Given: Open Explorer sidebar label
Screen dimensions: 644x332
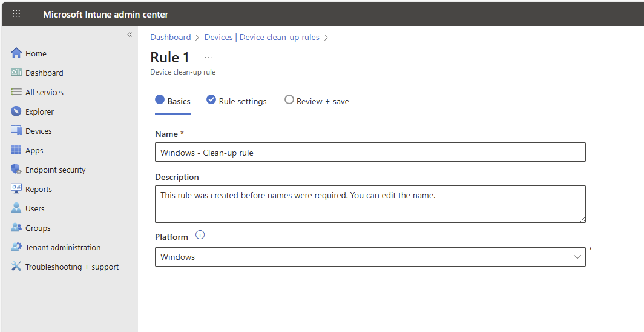Looking at the screenshot, I should tap(39, 111).
